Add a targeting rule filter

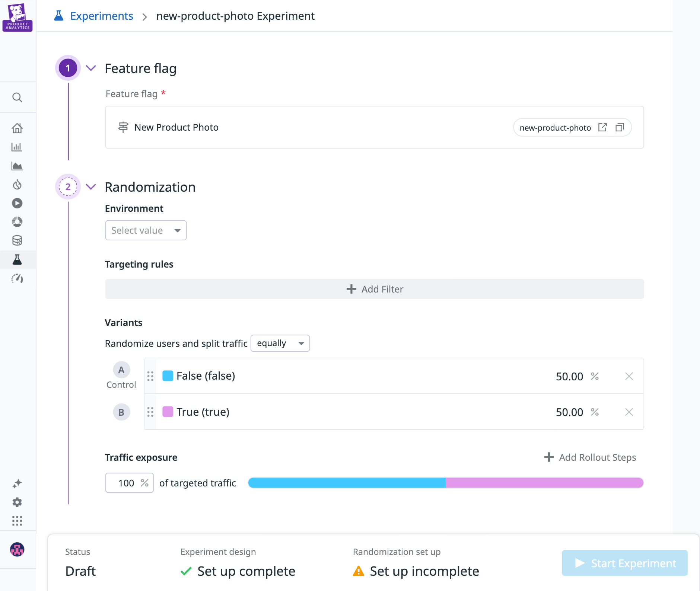point(375,289)
